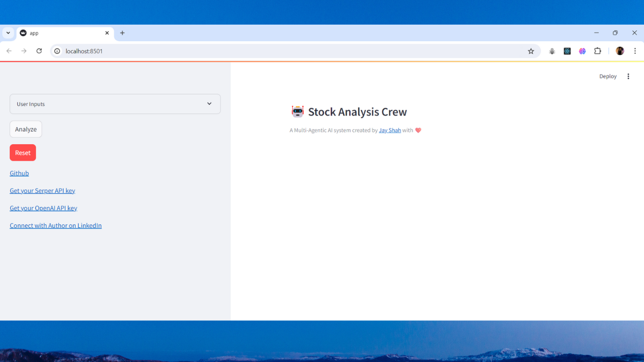Click the red Reset button

(x=23, y=153)
